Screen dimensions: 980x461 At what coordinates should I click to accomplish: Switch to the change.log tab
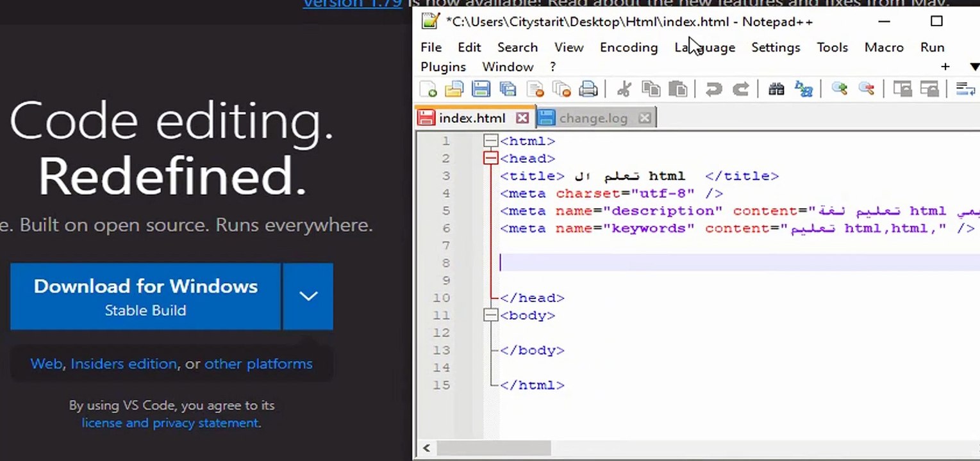(593, 118)
